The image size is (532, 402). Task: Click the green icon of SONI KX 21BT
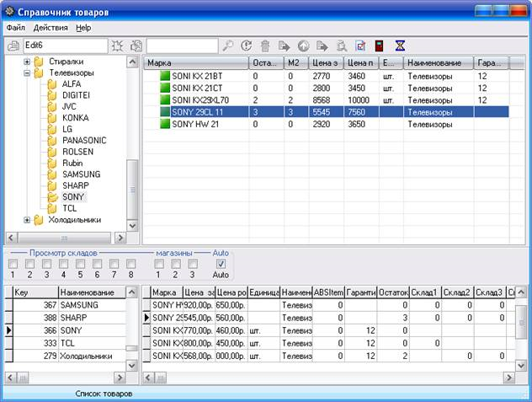[165, 76]
